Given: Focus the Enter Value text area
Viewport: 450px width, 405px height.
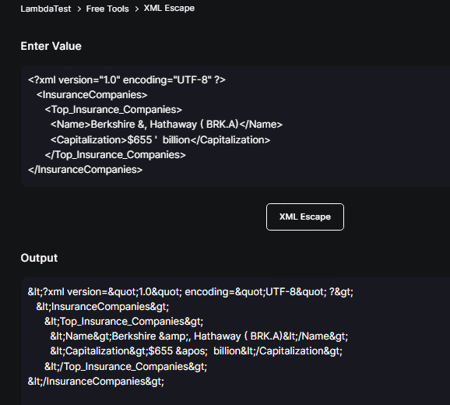Looking at the screenshot, I should 236,126.
